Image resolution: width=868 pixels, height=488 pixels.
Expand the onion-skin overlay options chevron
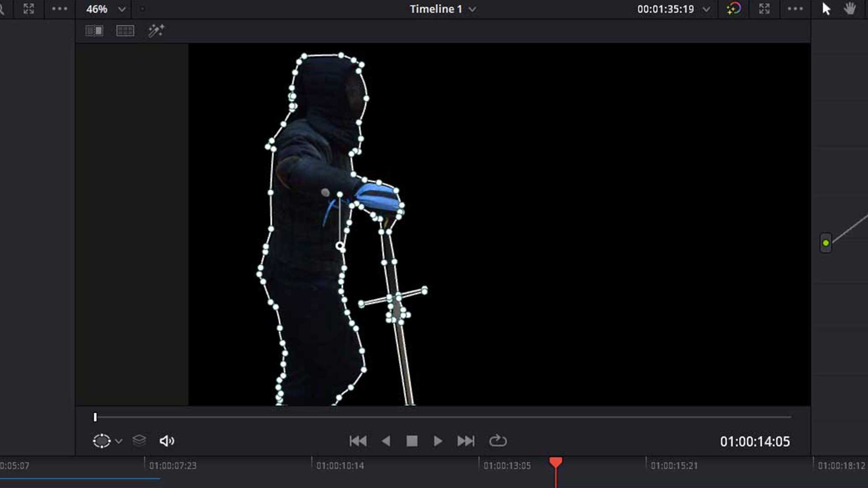pyautogui.click(x=119, y=441)
